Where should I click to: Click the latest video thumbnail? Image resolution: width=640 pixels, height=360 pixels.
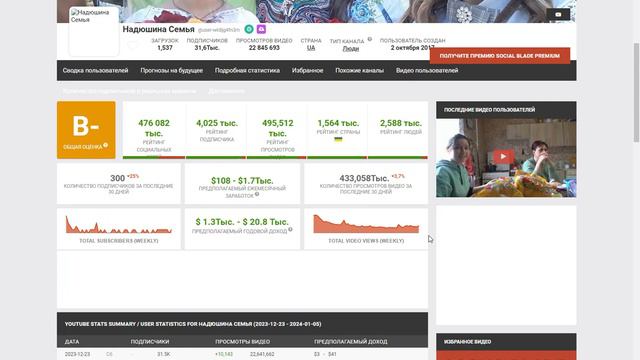(x=506, y=158)
